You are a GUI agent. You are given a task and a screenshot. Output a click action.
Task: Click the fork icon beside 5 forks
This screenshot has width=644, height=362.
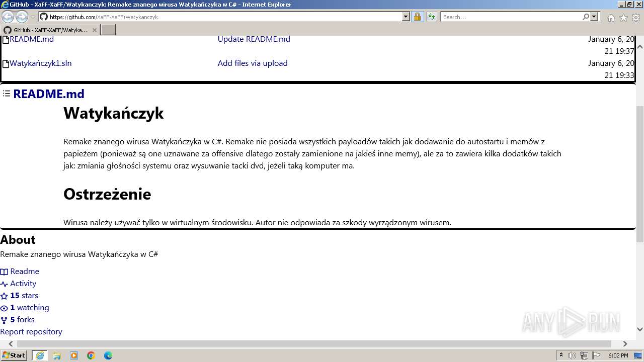coord(4,320)
